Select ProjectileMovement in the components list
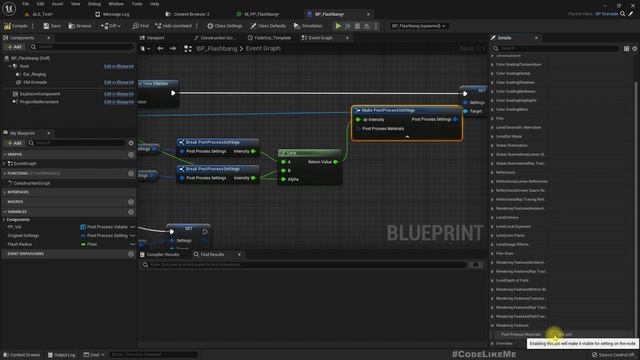Viewport: 640px width, 360px height. (39, 102)
